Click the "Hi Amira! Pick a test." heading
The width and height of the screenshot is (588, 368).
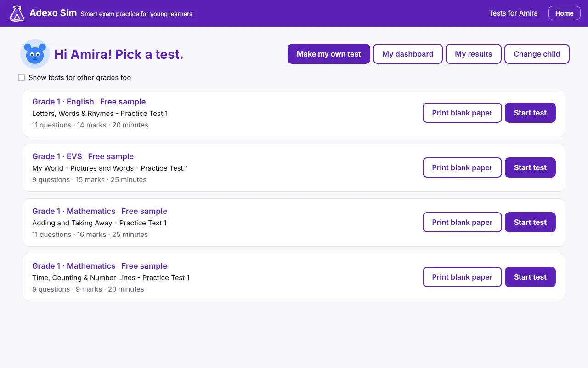click(119, 54)
